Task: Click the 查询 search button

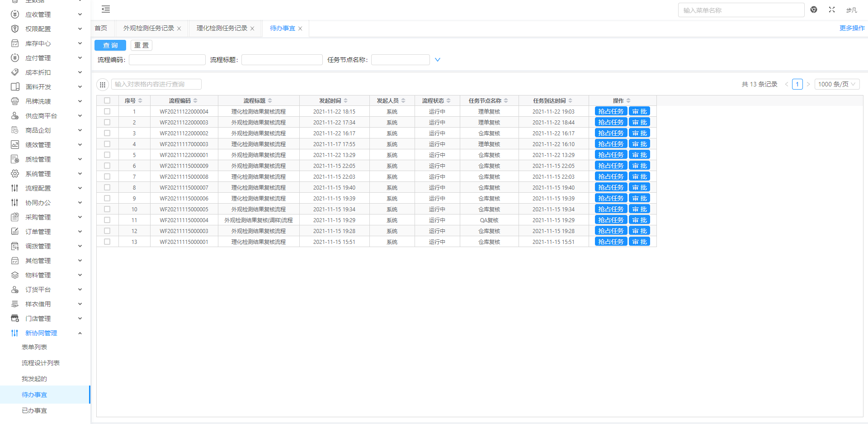Action: 110,45
